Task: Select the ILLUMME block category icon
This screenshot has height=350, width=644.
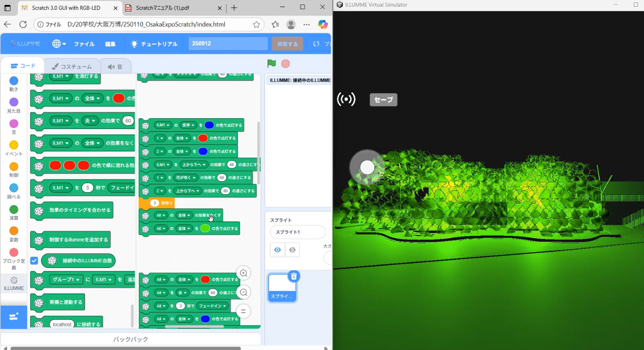Action: pyautogui.click(x=14, y=280)
